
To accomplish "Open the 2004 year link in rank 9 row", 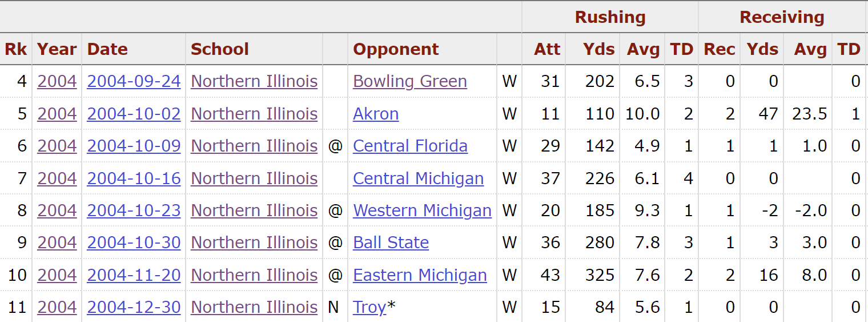I will click(x=57, y=243).
